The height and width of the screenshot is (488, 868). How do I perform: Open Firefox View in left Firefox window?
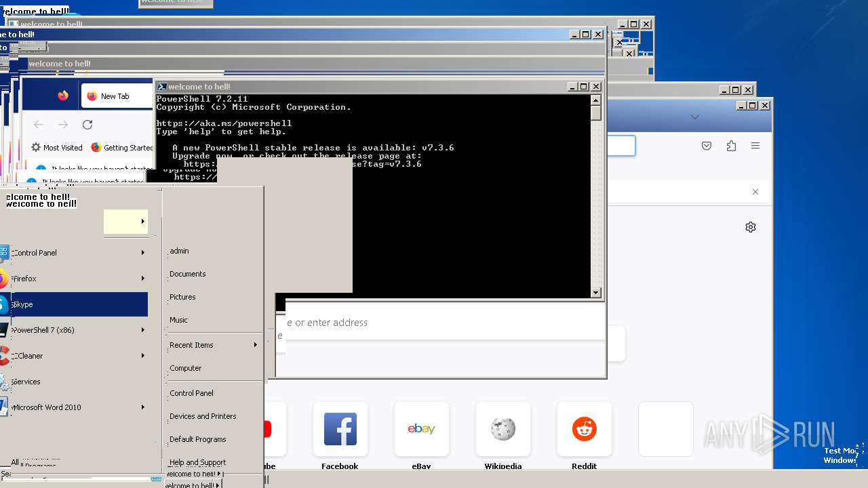pos(63,96)
